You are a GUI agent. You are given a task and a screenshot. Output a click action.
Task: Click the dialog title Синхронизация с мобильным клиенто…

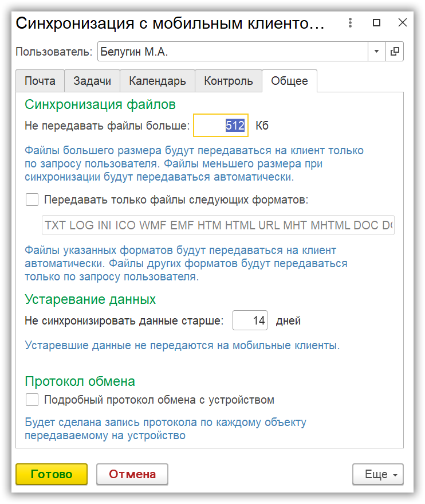pyautogui.click(x=170, y=24)
